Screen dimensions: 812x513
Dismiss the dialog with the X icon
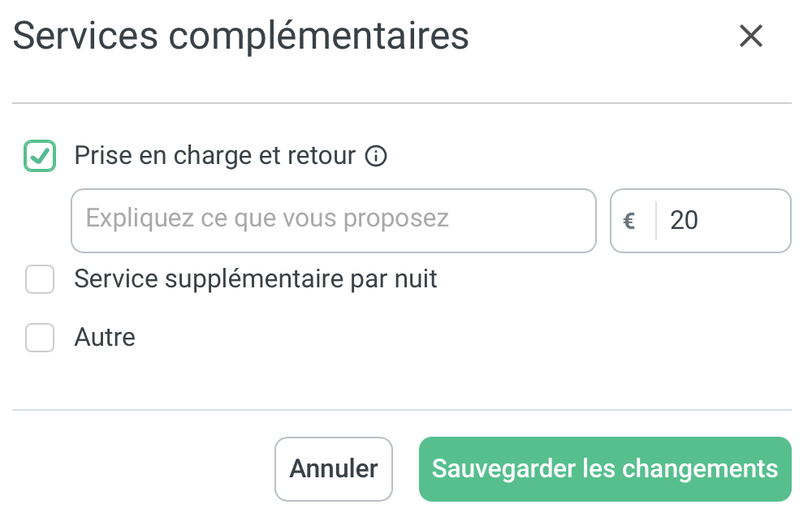(x=750, y=37)
